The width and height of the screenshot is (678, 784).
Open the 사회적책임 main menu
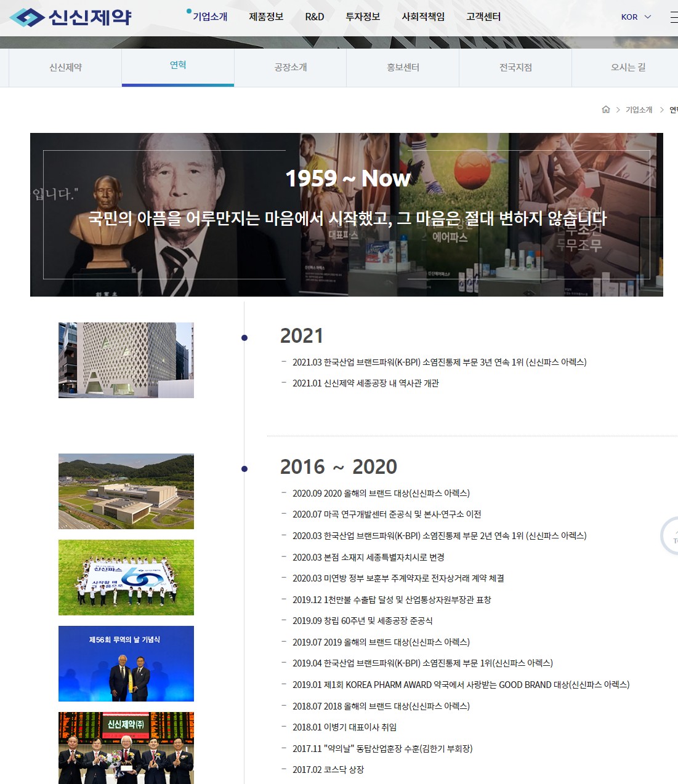tap(423, 17)
